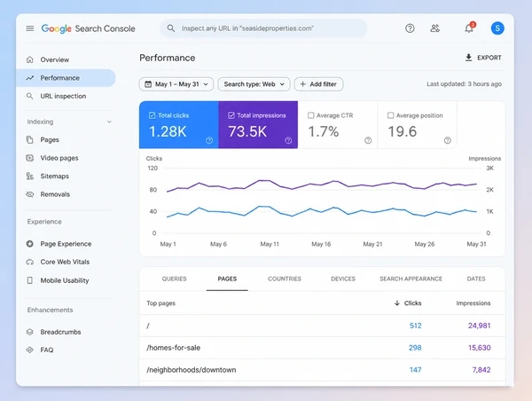Select the Pages tab in results table
This screenshot has width=532, height=401.
click(x=227, y=279)
